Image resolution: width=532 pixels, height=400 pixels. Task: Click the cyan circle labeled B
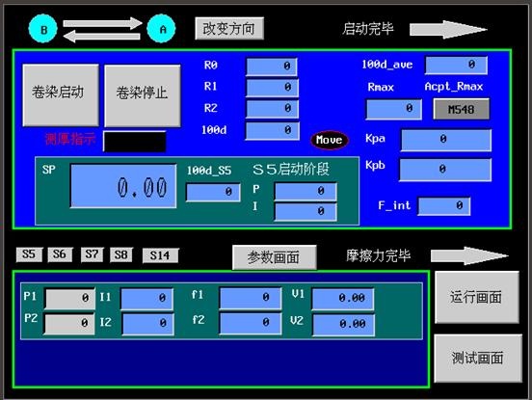[43, 29]
